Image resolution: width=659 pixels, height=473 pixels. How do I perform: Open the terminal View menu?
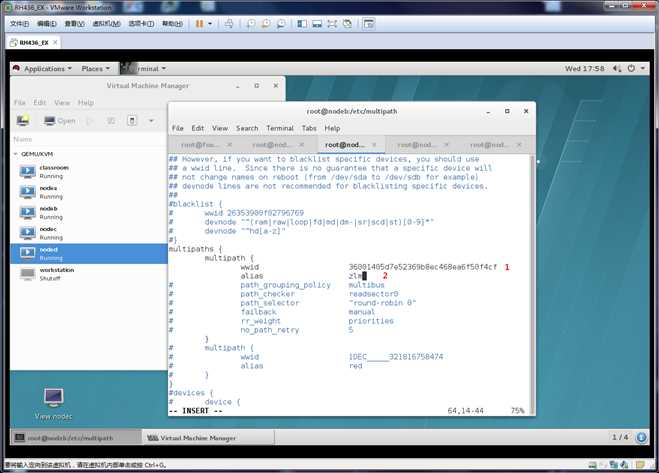coord(220,128)
